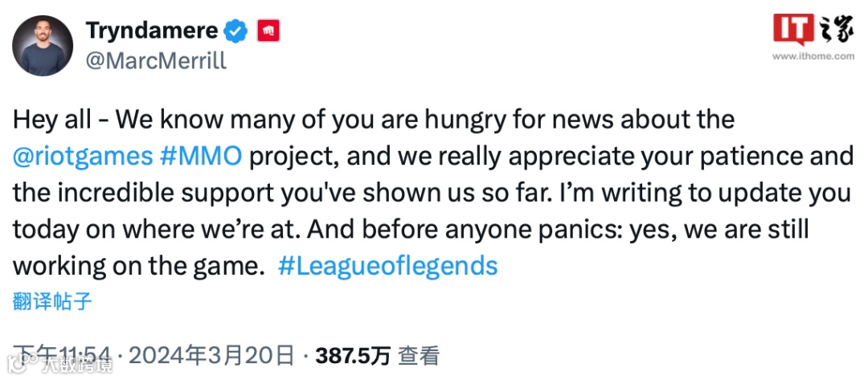Follow the #MMO hashtag
This screenshot has width=868, height=380.
200,156
